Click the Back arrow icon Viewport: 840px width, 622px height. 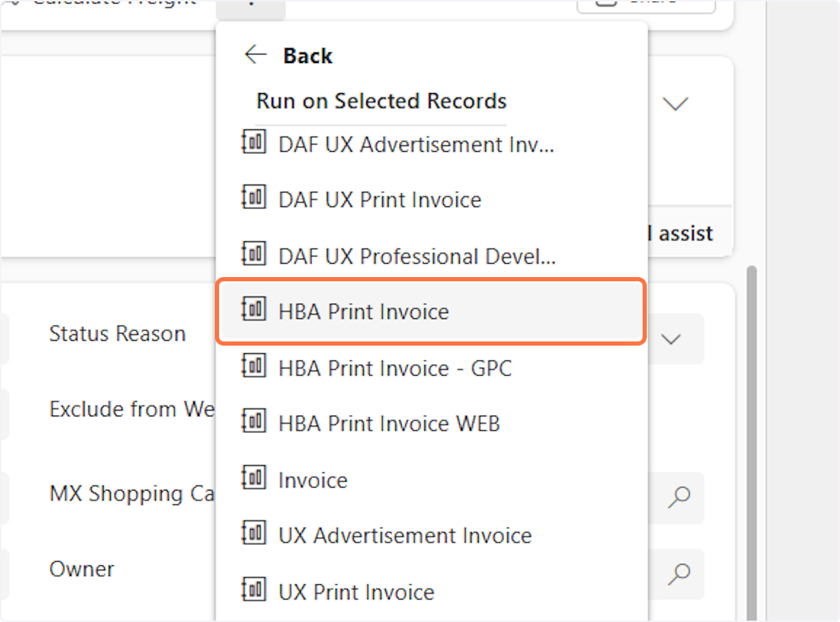[x=256, y=55]
